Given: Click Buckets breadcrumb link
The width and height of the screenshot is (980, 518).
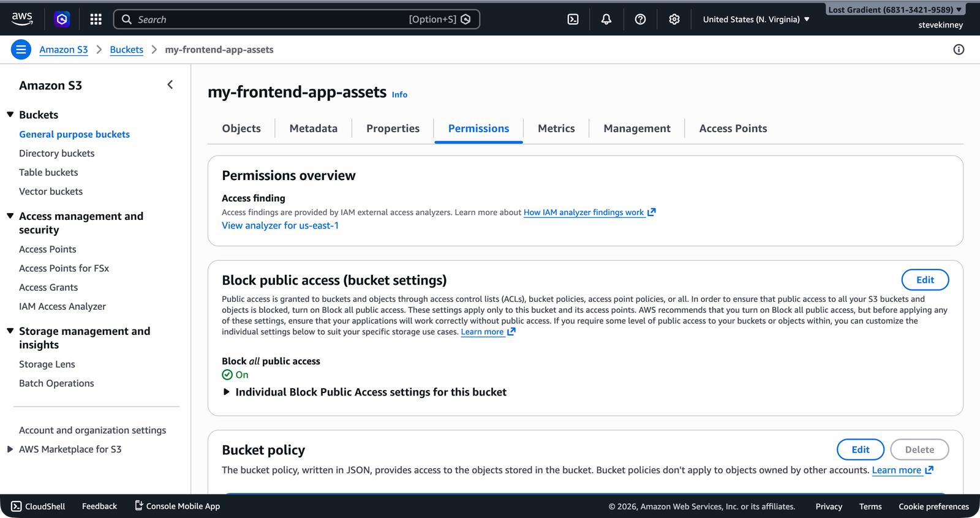Looking at the screenshot, I should (127, 50).
